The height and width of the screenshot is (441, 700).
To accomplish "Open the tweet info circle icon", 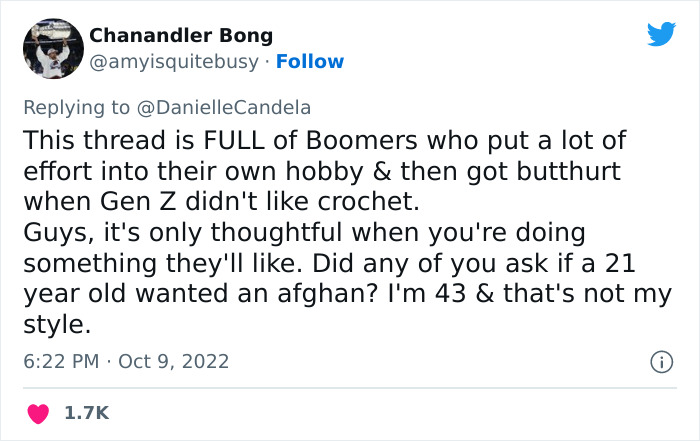I will pos(660,361).
